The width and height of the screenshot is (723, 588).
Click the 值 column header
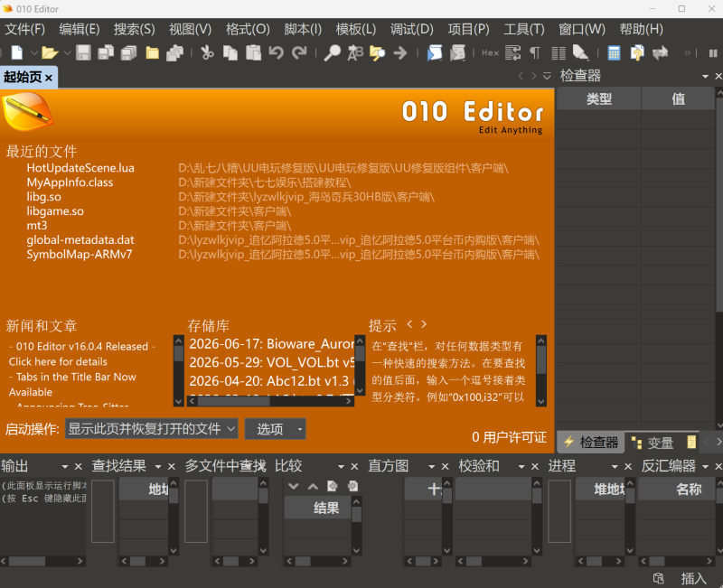pos(678,98)
